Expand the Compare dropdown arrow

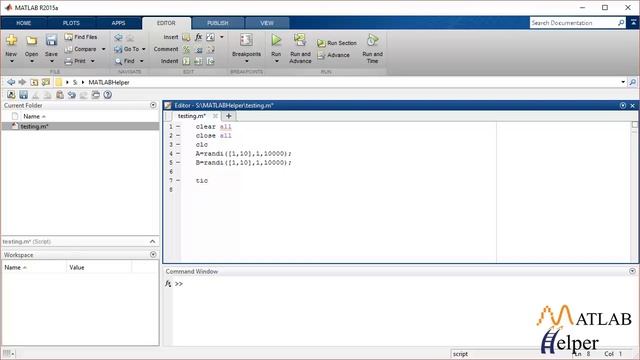(103, 49)
